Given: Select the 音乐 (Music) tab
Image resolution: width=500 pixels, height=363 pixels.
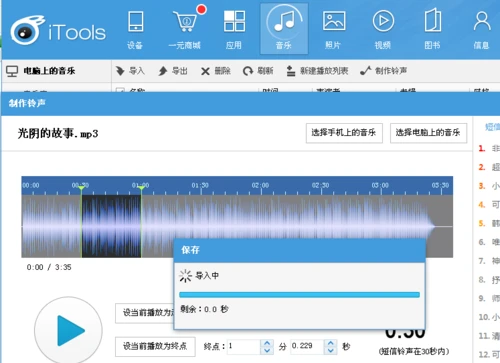Looking at the screenshot, I should [284, 29].
